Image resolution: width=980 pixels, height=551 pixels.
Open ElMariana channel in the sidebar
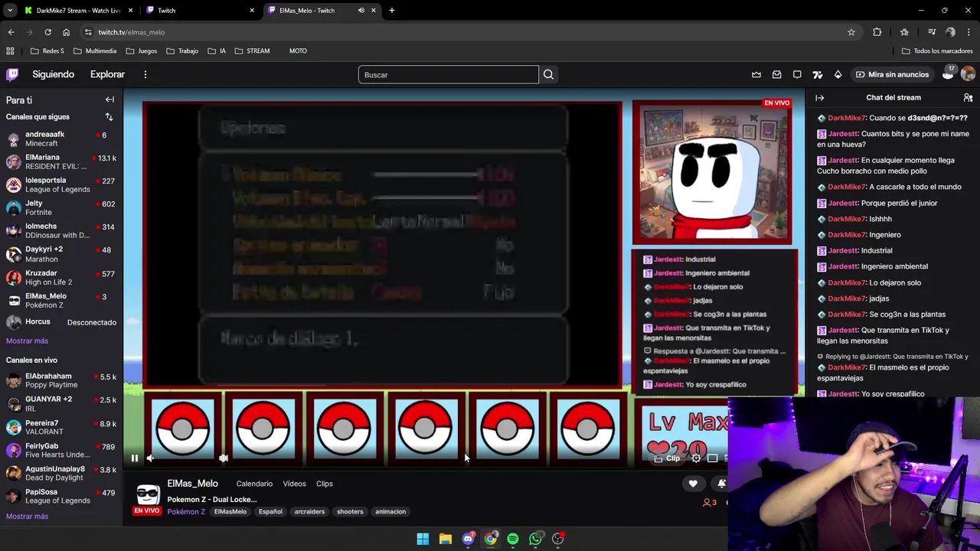[x=61, y=161]
